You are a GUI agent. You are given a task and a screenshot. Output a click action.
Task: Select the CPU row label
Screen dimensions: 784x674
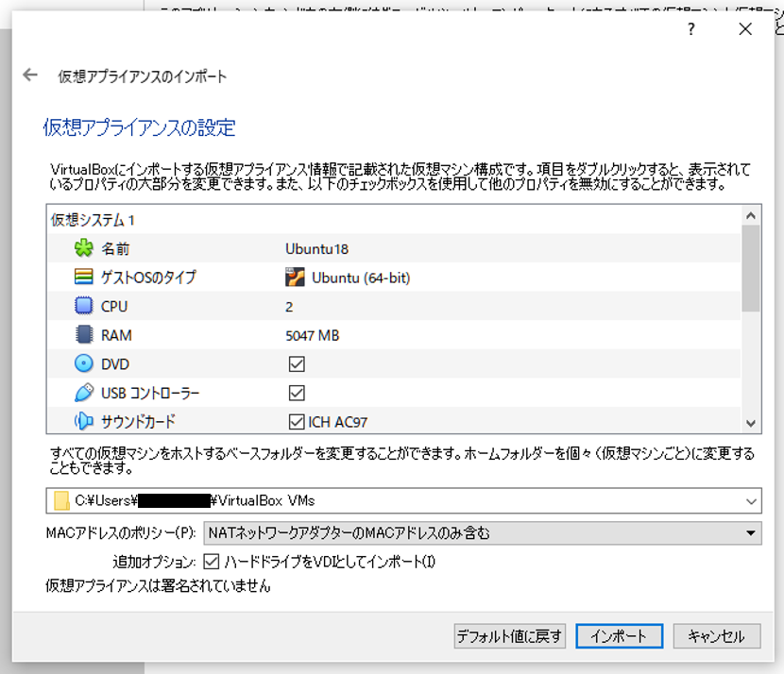pos(114,306)
